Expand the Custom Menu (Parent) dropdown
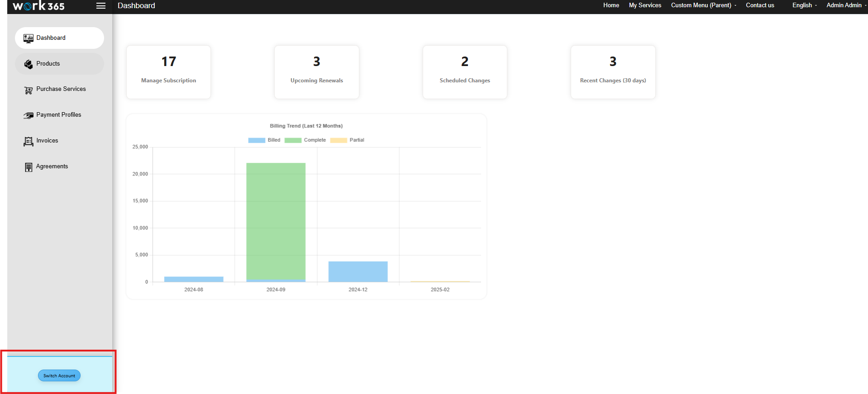This screenshot has width=868, height=394. tap(704, 5)
